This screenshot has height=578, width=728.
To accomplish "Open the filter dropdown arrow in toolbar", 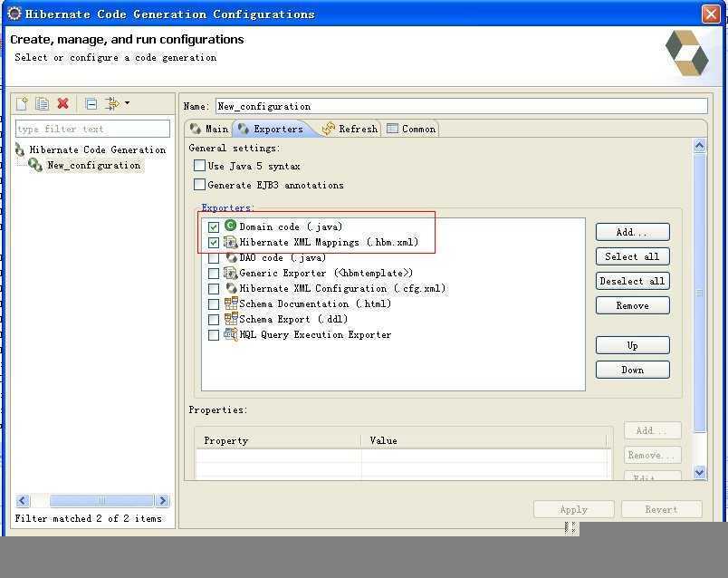I will pyautogui.click(x=127, y=103).
